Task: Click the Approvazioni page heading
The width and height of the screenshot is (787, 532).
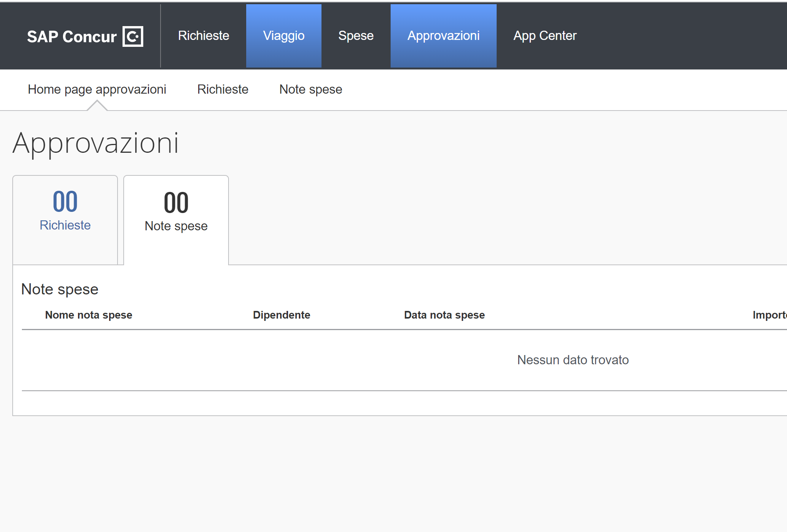Action: tap(96, 144)
